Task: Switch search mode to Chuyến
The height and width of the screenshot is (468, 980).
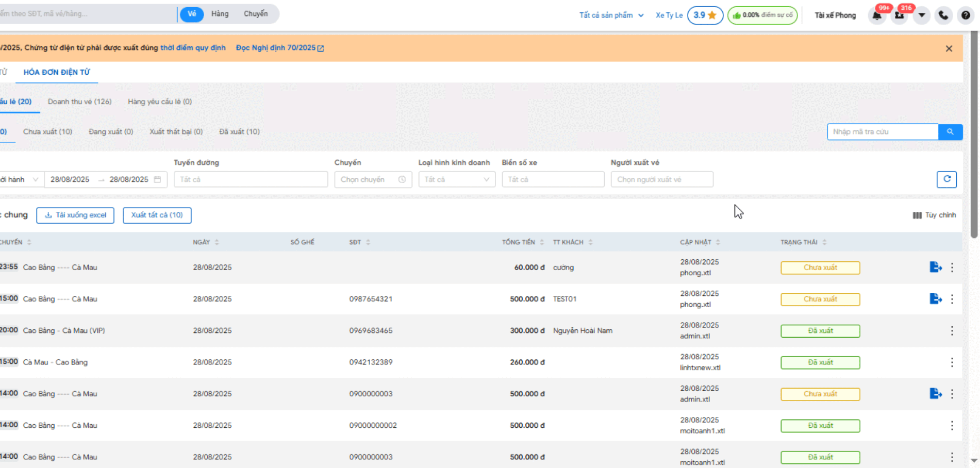Action: pyautogui.click(x=256, y=14)
